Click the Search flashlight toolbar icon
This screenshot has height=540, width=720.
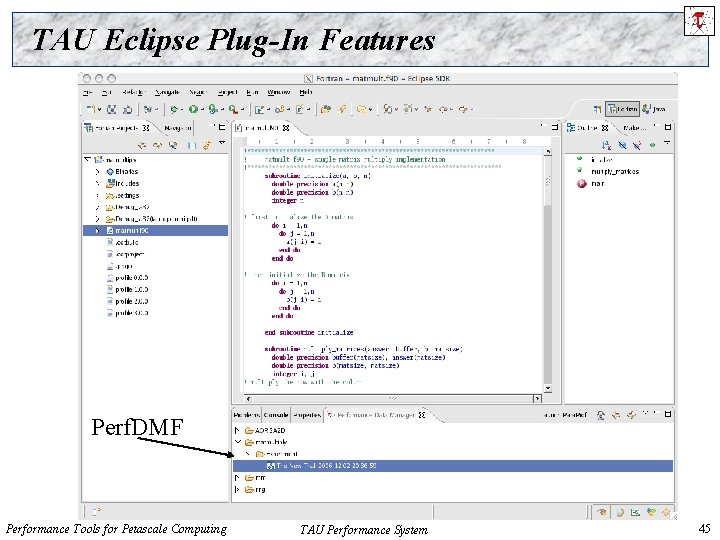tap(342, 109)
